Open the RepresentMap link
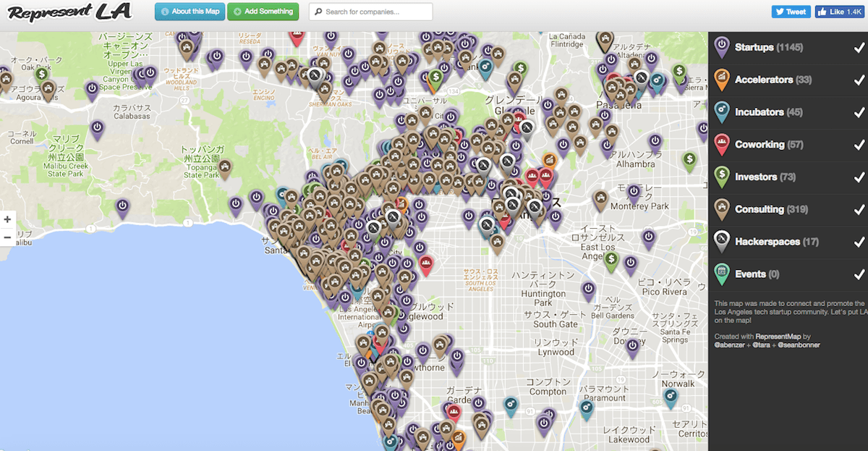 coord(778,337)
